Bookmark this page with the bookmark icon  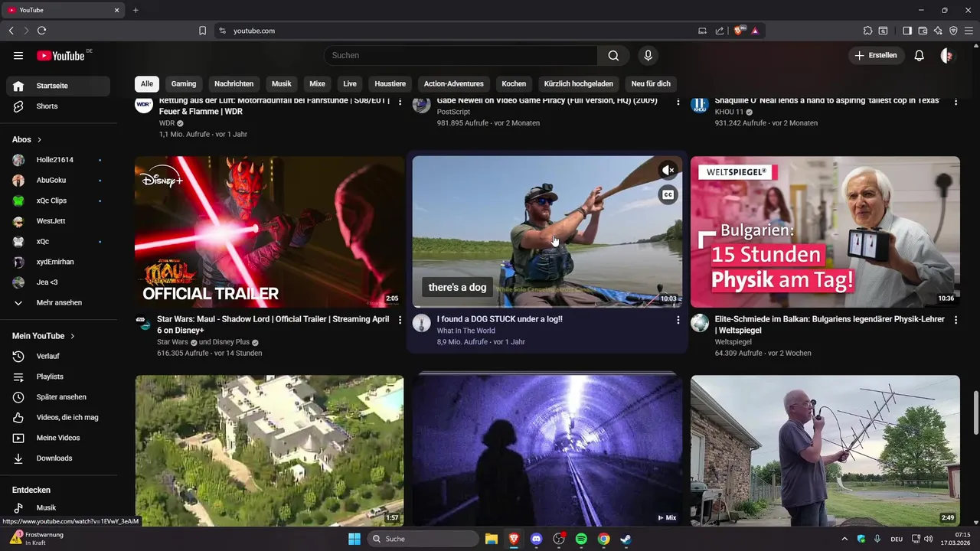click(202, 31)
